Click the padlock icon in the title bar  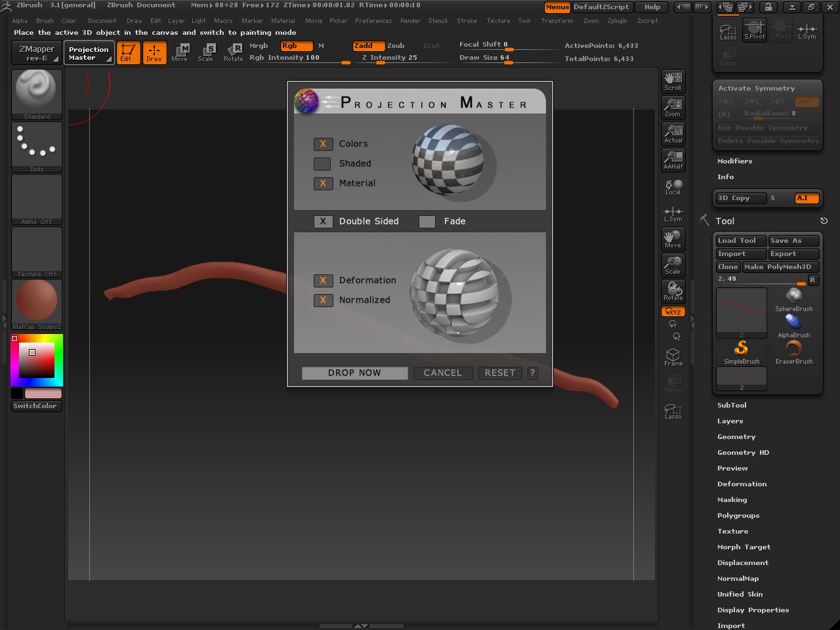[768, 7]
